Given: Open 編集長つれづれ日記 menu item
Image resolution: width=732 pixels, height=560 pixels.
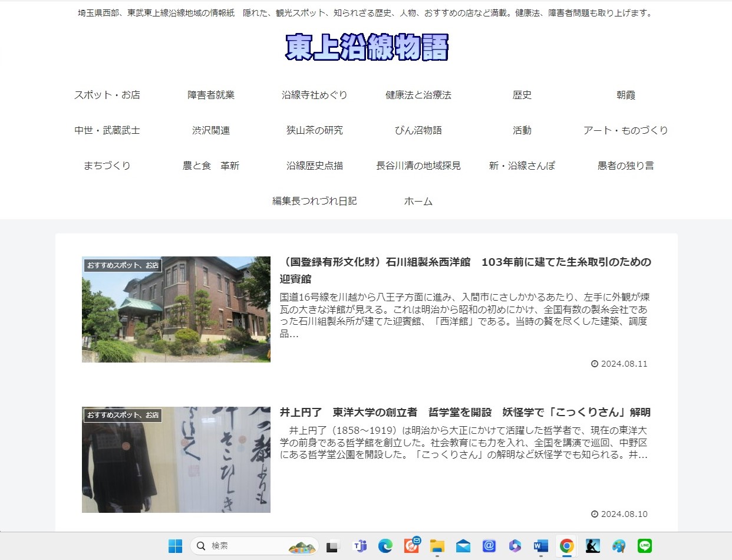Looking at the screenshot, I should (315, 201).
